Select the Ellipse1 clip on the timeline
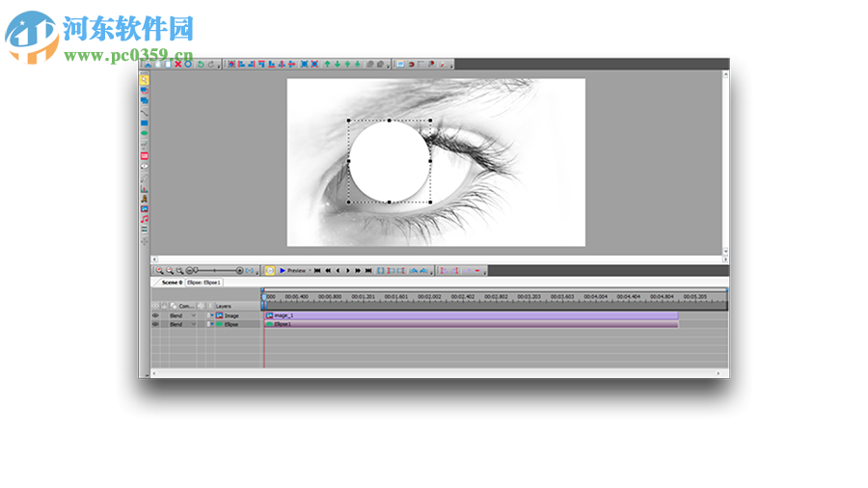 pyautogui.click(x=471, y=324)
